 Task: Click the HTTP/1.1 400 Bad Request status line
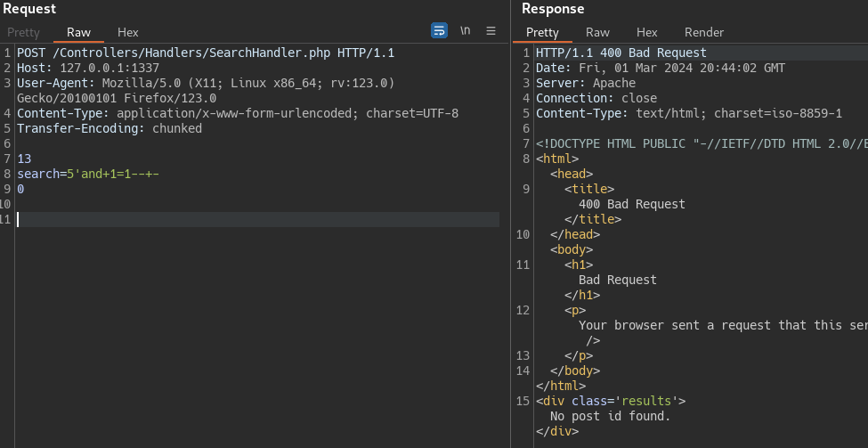click(x=621, y=53)
